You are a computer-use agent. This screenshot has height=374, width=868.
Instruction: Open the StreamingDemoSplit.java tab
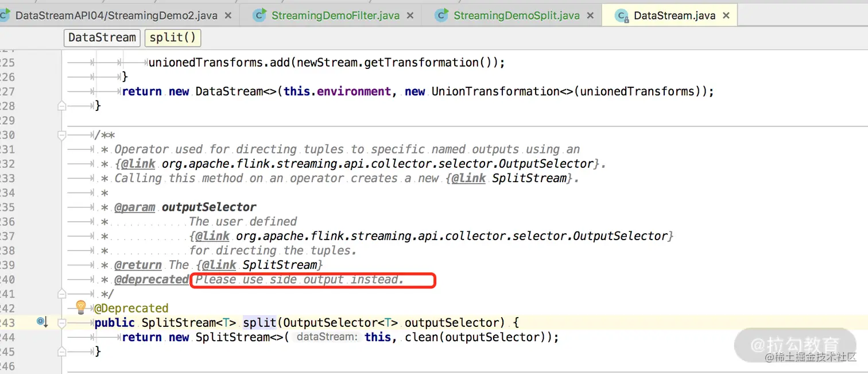click(517, 16)
